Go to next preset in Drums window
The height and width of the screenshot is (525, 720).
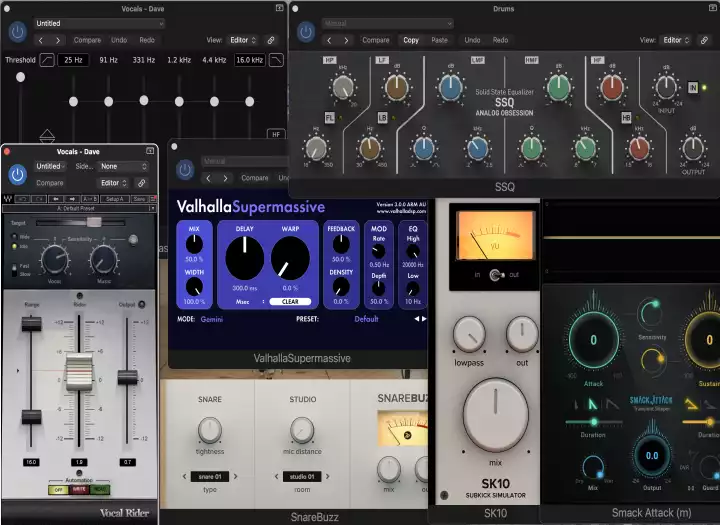click(x=346, y=40)
